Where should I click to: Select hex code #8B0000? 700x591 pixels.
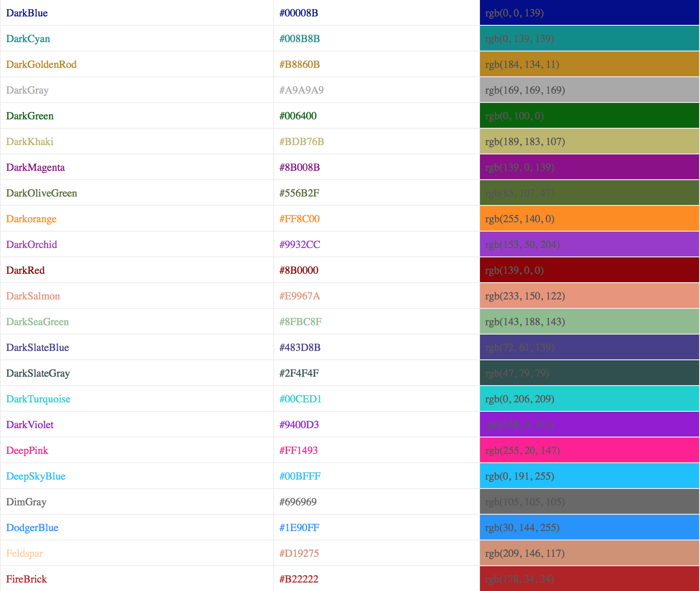pyautogui.click(x=299, y=270)
